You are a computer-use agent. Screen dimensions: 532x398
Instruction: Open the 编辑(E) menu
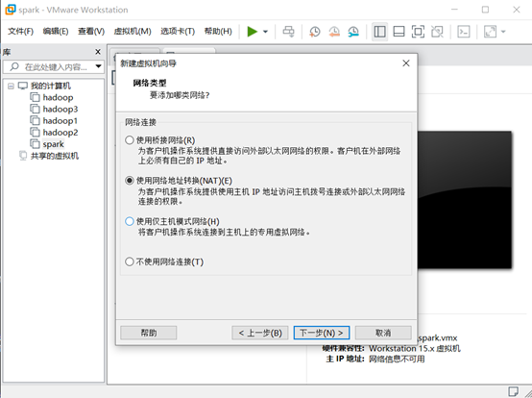tap(56, 31)
